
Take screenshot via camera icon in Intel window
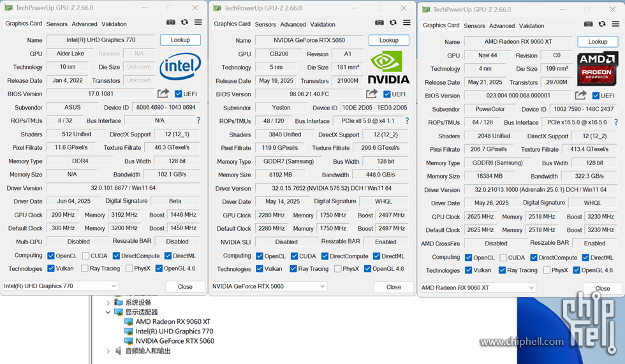[x=171, y=22]
